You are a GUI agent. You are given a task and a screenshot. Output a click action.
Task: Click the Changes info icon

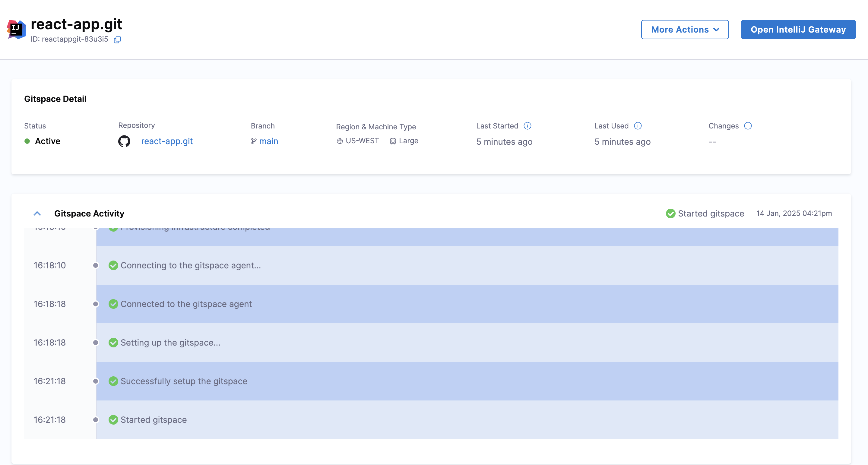pos(748,126)
